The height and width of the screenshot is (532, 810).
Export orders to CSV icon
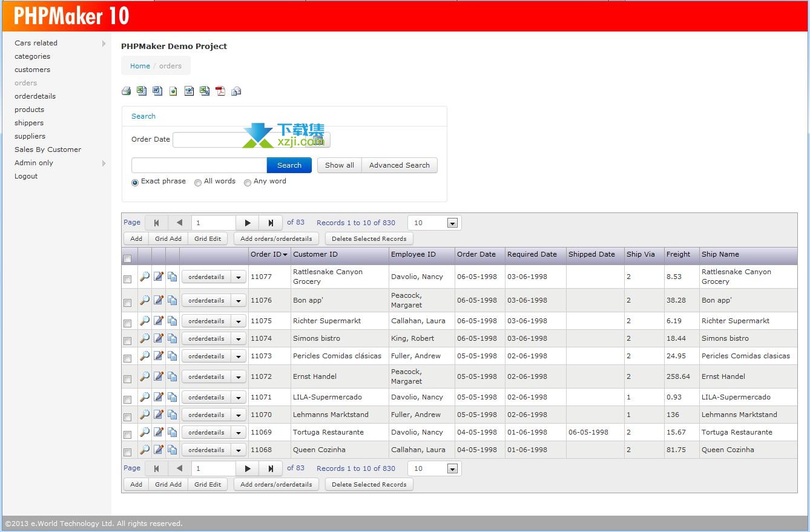pos(205,91)
